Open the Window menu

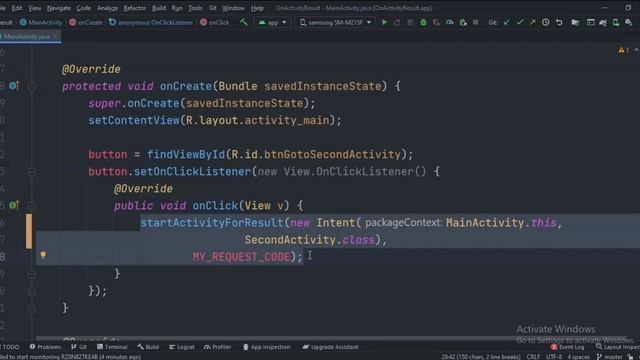point(233,8)
